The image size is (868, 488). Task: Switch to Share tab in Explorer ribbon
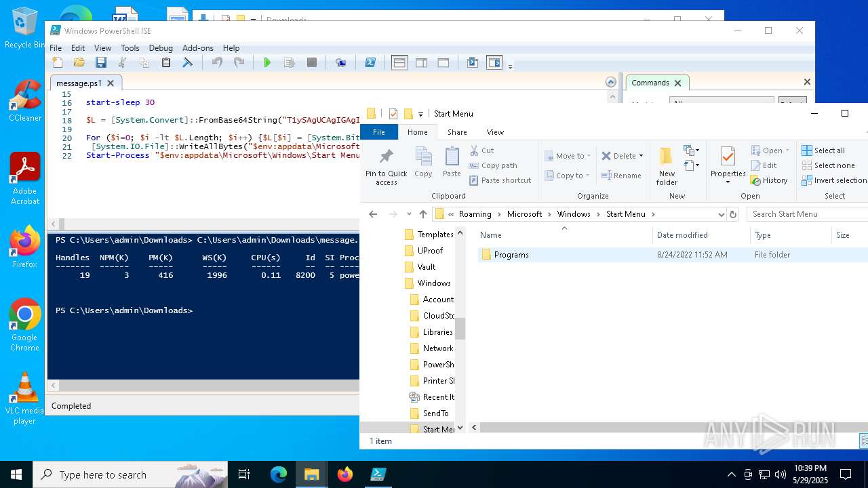(457, 132)
